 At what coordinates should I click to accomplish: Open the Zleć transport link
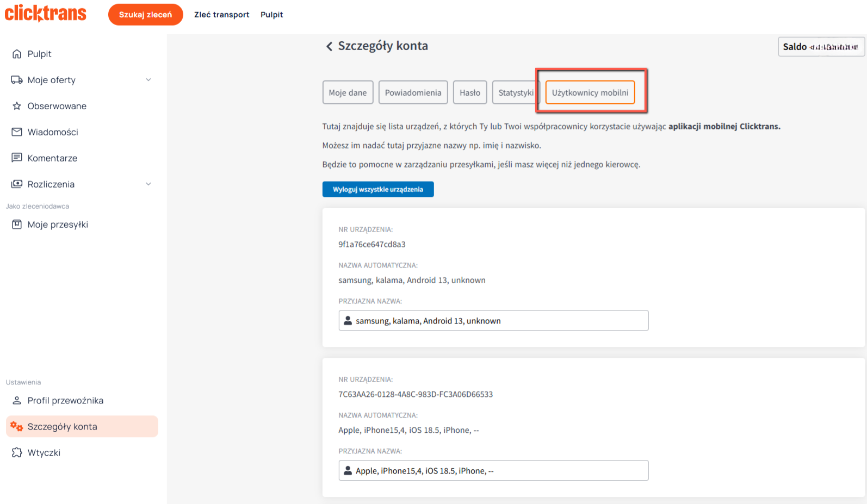(221, 15)
